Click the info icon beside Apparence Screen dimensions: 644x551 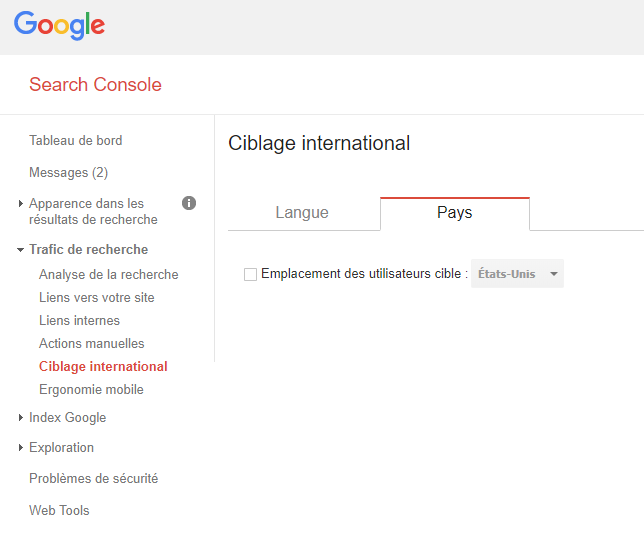coord(189,203)
